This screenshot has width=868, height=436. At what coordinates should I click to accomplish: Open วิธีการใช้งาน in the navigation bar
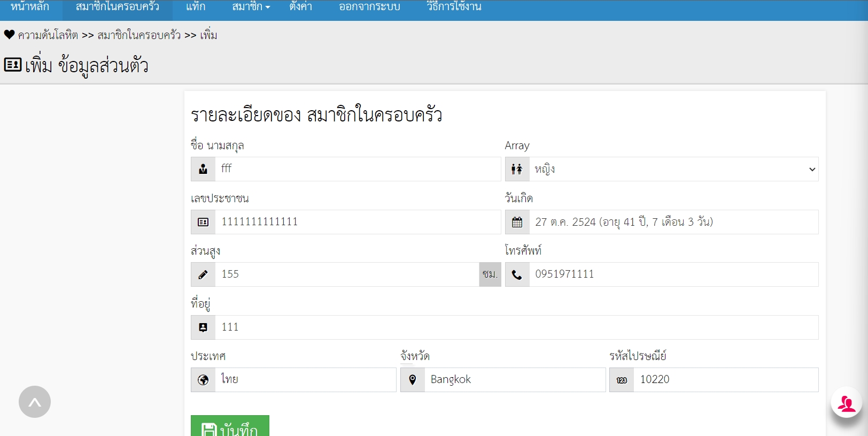(x=454, y=6)
